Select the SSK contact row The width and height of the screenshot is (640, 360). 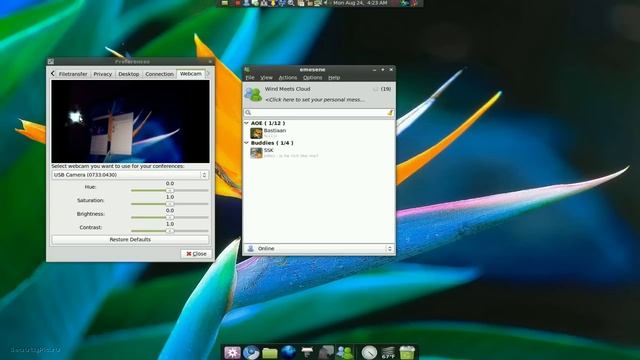(x=319, y=153)
